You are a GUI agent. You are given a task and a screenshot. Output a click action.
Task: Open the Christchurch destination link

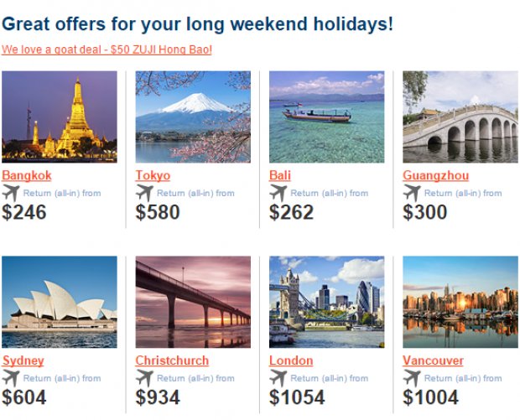click(172, 360)
